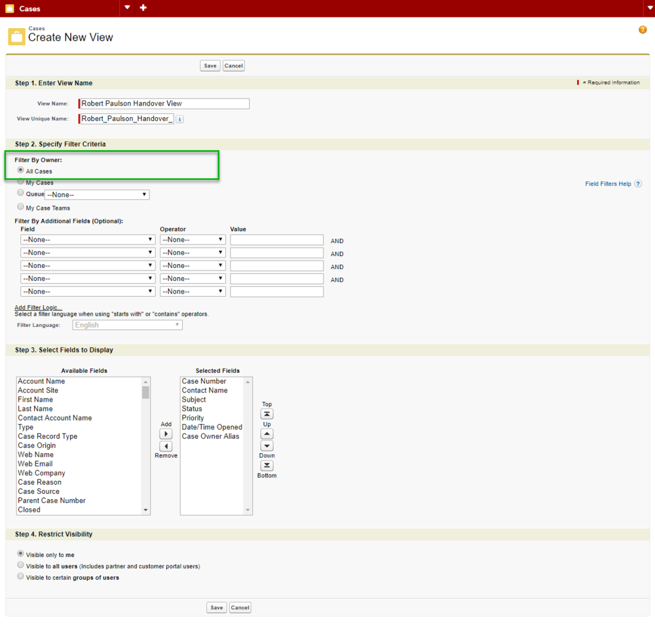
Task: Click the Up arrow button
Action: (x=267, y=434)
